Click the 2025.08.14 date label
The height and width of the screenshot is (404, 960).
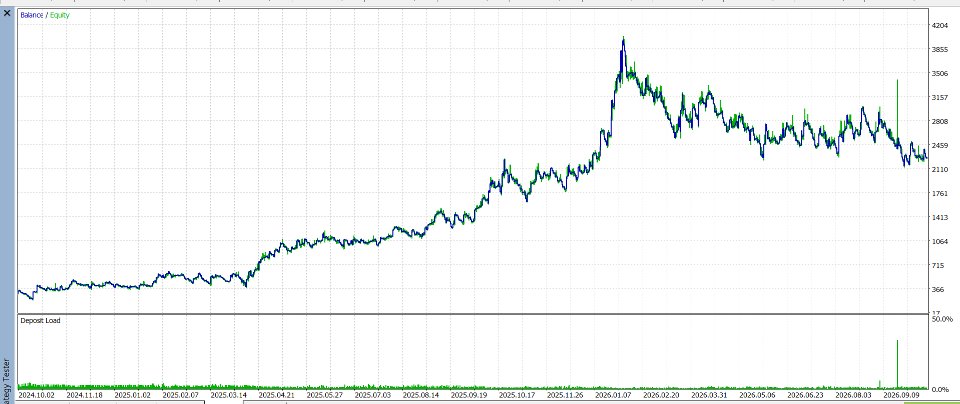coord(421,395)
